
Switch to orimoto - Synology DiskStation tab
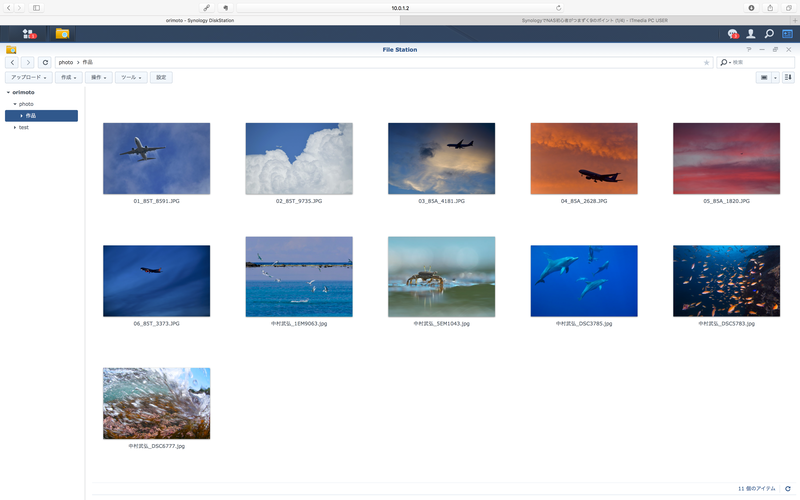click(x=200, y=20)
